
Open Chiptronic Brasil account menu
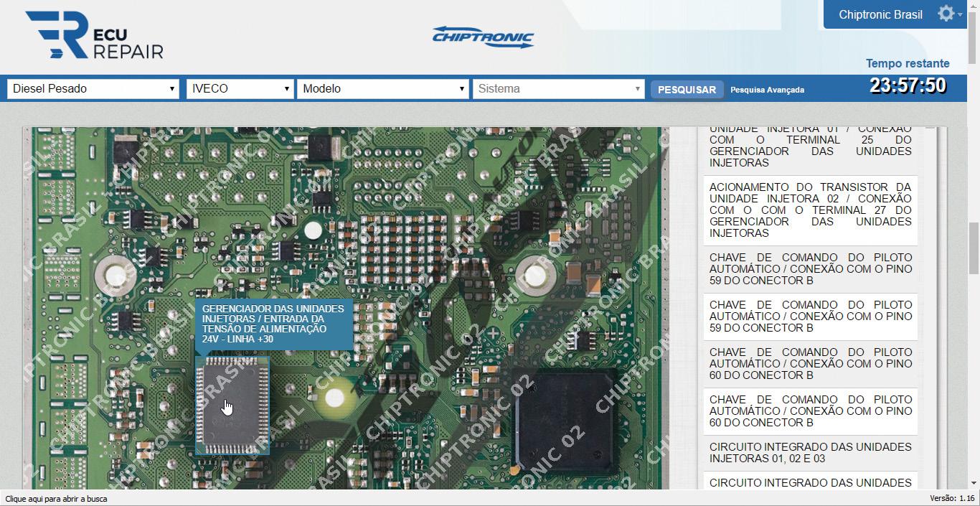click(x=880, y=14)
